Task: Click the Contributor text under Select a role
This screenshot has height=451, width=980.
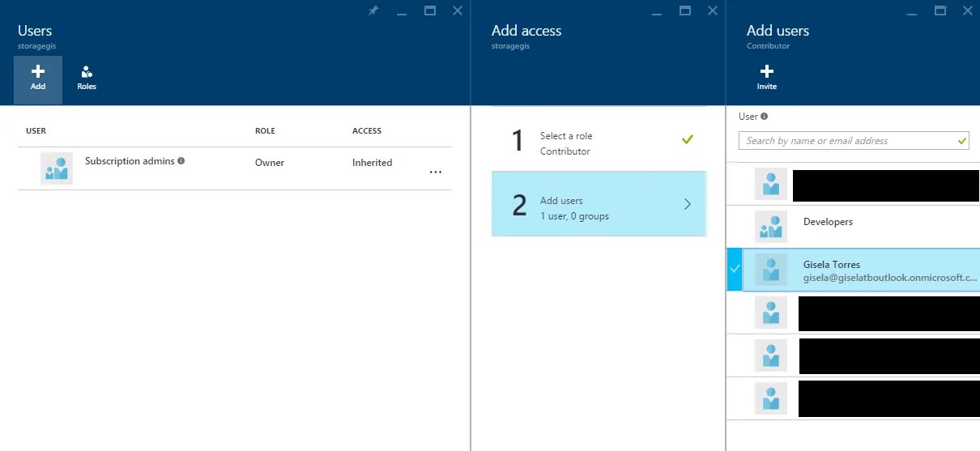Action: click(565, 151)
